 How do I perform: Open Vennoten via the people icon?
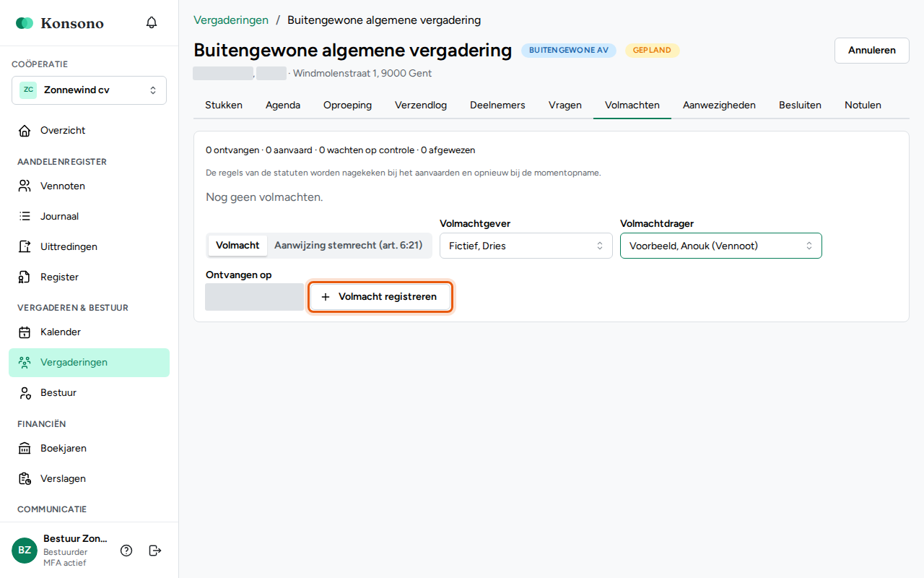coord(25,186)
